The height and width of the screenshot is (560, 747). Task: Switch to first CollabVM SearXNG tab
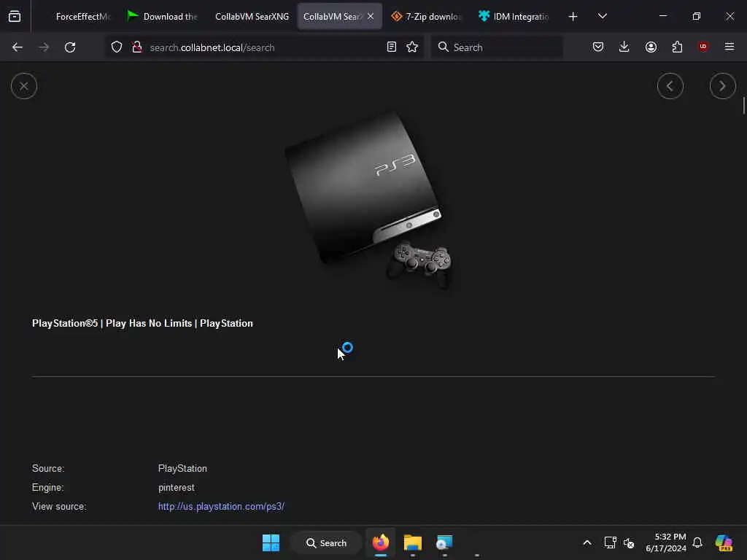tap(251, 17)
